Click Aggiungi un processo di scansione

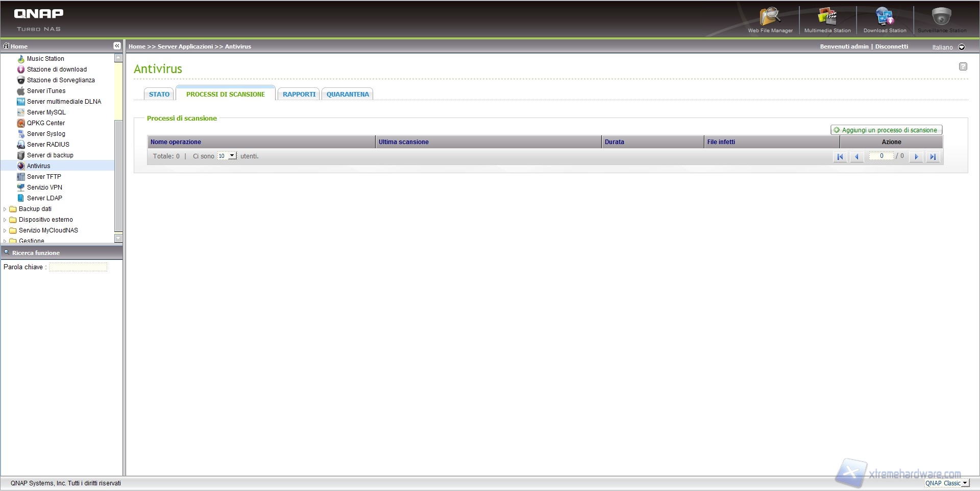pyautogui.click(x=886, y=130)
